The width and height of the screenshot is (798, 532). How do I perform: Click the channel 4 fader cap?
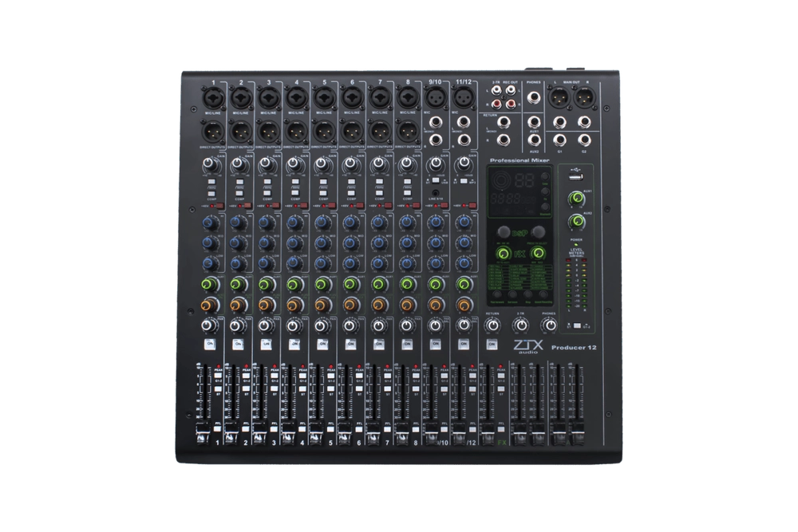287,435
